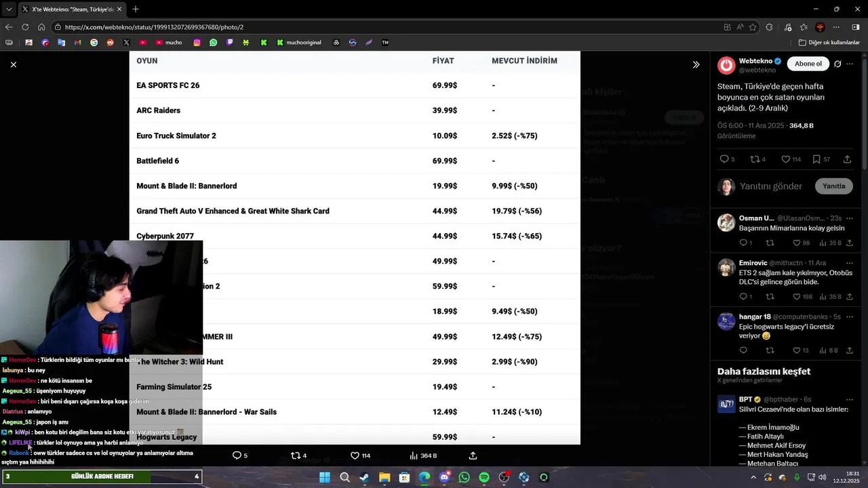Open the Diğer sık kullanılanlar folder
The image size is (868, 488).
(829, 42)
